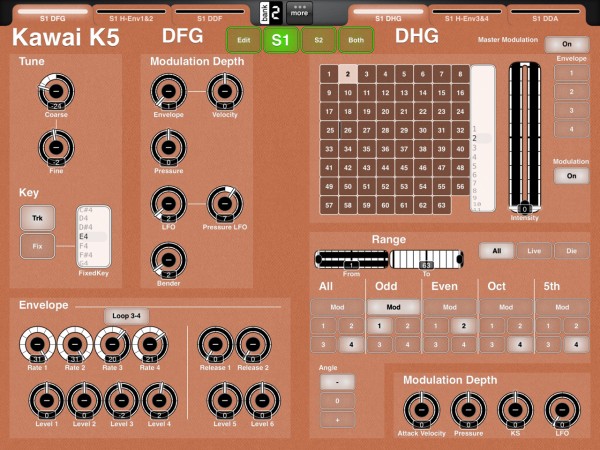Select harmonic 26 in the grid
600x450 pixels.
pos(348,130)
